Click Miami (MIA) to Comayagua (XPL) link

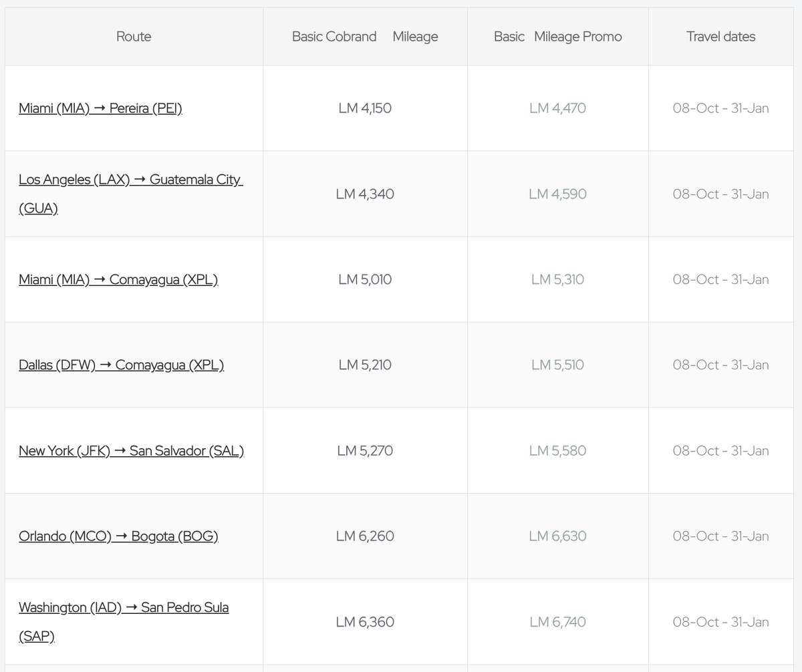(118, 279)
